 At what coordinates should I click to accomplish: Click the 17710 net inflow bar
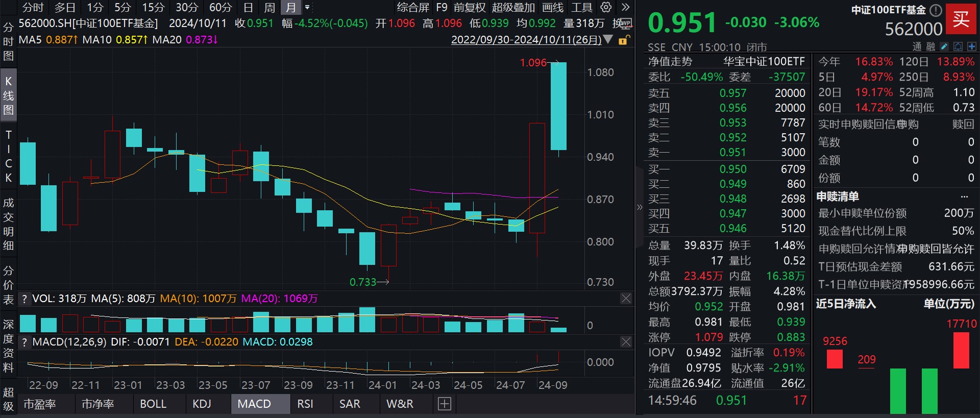[x=961, y=350]
